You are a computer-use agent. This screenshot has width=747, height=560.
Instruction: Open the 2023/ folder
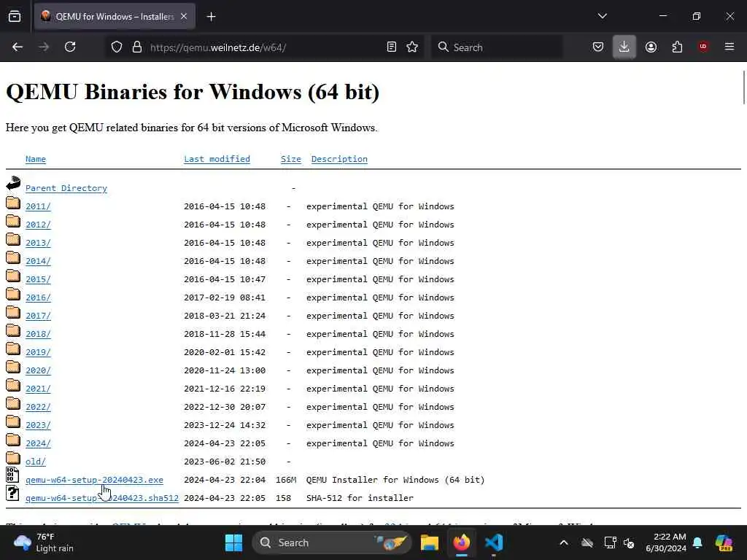click(38, 425)
